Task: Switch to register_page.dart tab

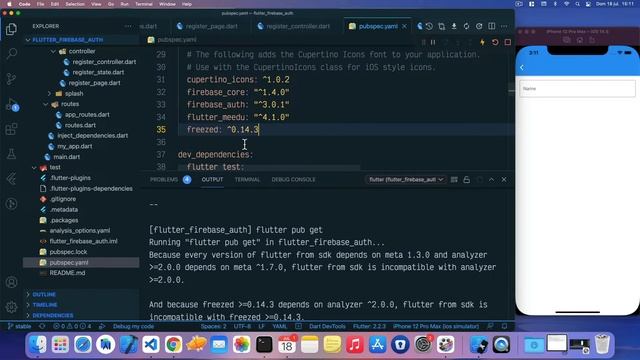Action: coord(207,26)
